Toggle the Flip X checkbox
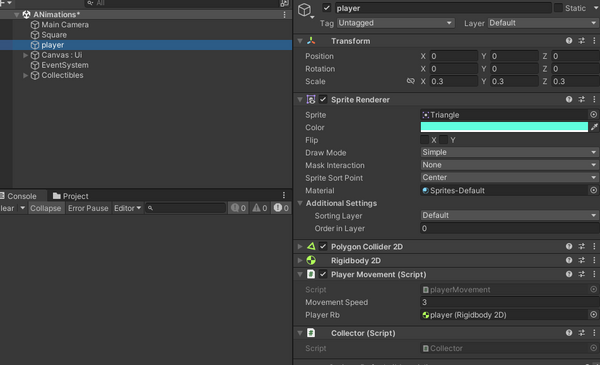This screenshot has width=600, height=365. point(424,140)
